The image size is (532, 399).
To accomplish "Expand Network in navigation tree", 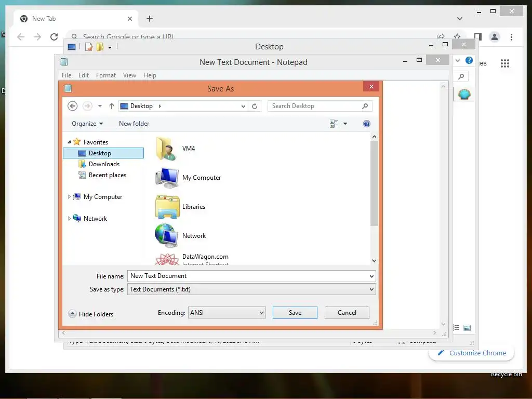I will point(69,219).
